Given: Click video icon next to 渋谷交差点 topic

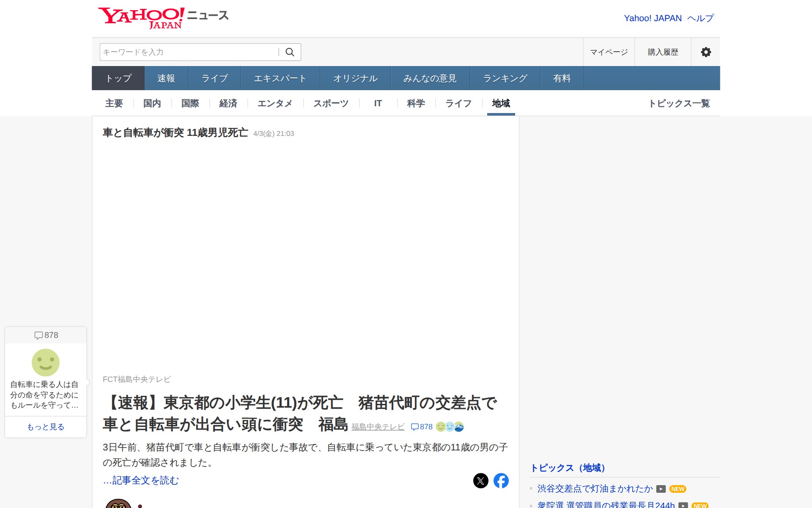Looking at the screenshot, I should (661, 489).
